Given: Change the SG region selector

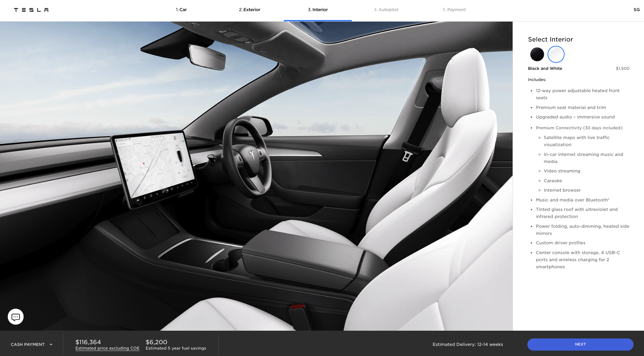Looking at the screenshot, I should coord(636,10).
